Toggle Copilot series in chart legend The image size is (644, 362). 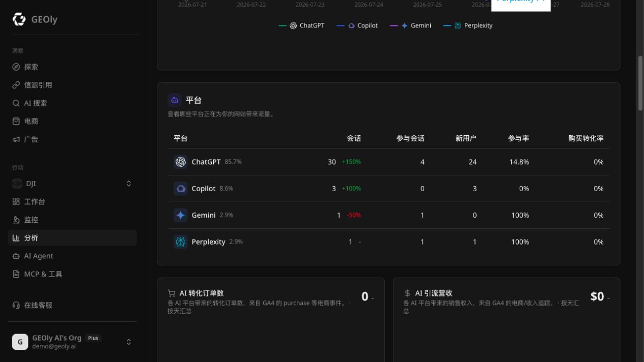tap(357, 25)
